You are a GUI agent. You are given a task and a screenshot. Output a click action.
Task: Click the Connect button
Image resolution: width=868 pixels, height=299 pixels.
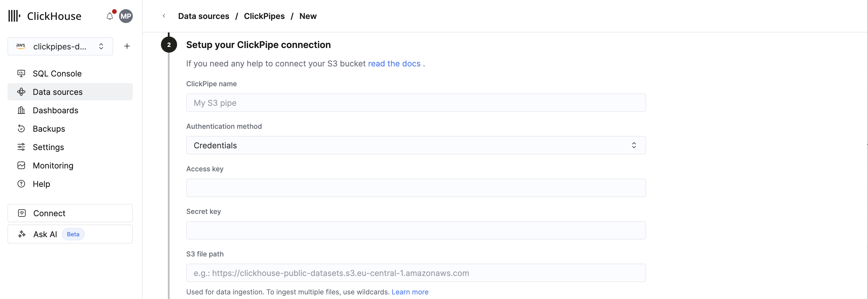[70, 213]
